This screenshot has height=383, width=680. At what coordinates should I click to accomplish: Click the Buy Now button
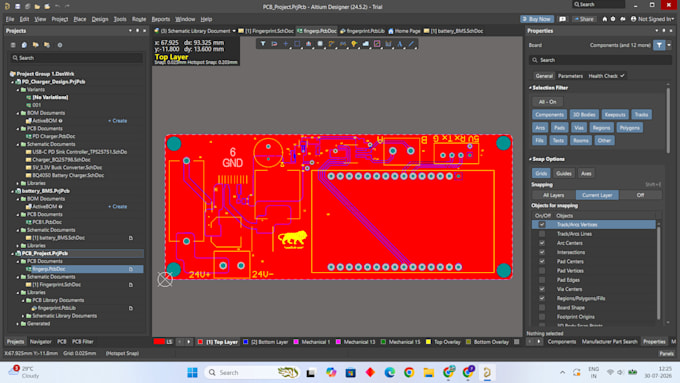pyautogui.click(x=536, y=19)
